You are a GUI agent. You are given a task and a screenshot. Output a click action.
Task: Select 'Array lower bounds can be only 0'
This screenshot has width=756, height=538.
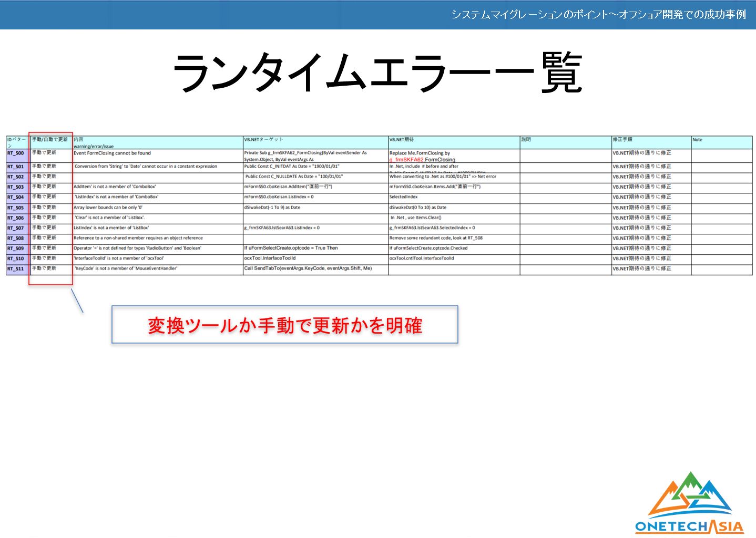point(158,208)
